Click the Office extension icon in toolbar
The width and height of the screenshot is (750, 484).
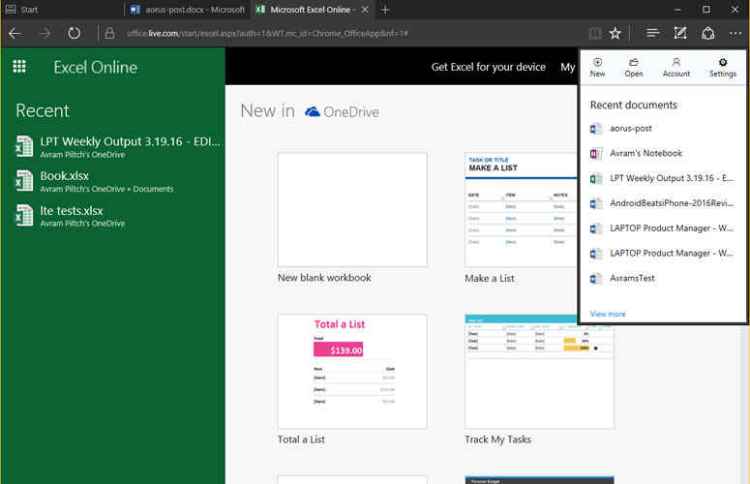pyautogui.click(x=708, y=33)
